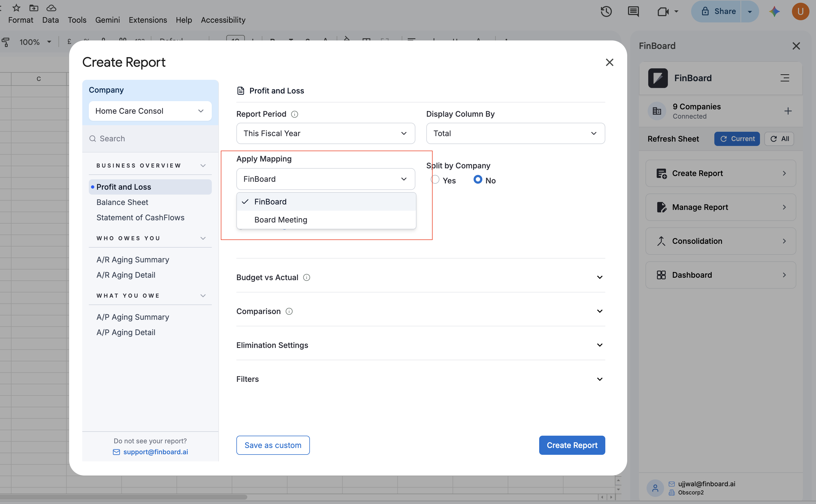Click the report Search field
This screenshot has width=816, height=504.
pos(150,139)
